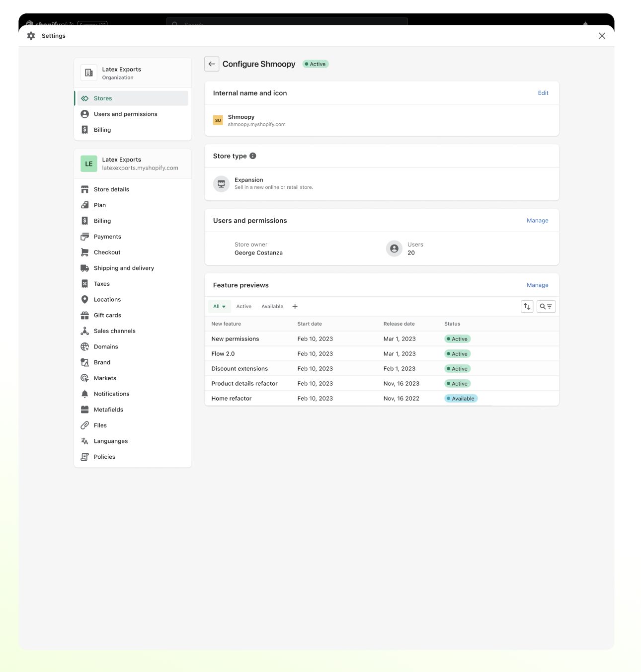The image size is (641, 672).
Task: Click the Locations pin icon
Action: 85,300
